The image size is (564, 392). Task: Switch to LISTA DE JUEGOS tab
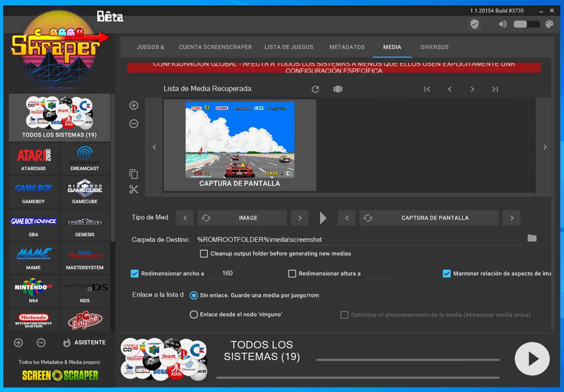289,47
